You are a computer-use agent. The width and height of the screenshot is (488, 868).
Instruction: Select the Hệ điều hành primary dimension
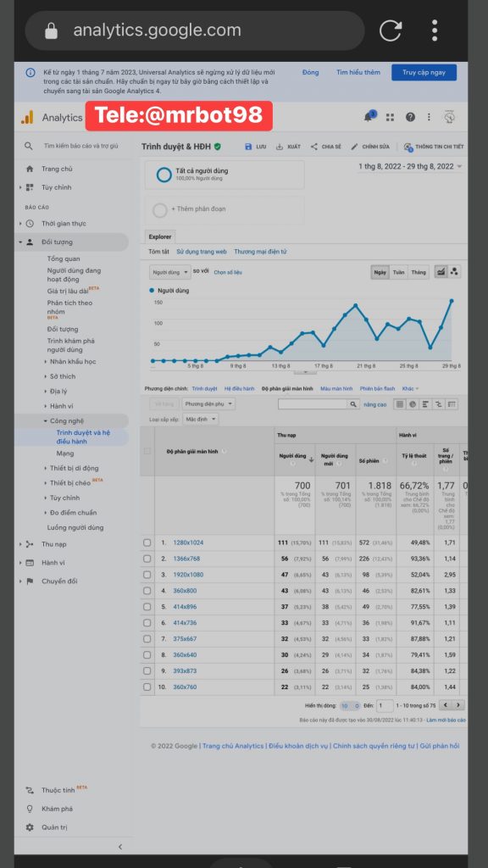point(240,388)
